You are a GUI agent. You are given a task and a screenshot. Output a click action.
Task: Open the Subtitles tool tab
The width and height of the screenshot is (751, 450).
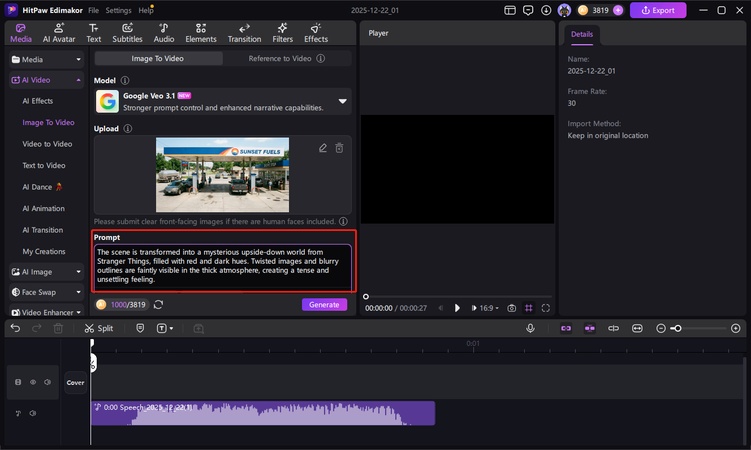(x=127, y=33)
